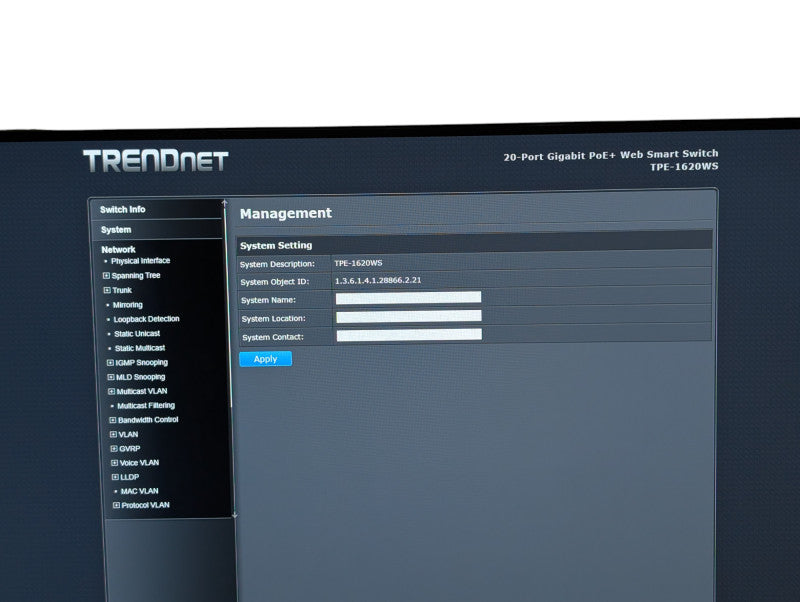Screen dimensions: 800x602
Task: Click the System Setting section header
Action: pos(276,245)
